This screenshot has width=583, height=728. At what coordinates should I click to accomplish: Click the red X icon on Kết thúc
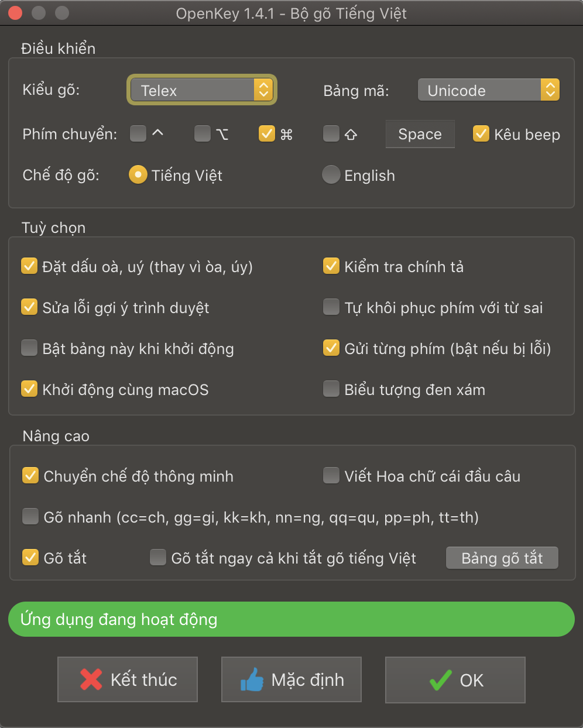click(89, 679)
